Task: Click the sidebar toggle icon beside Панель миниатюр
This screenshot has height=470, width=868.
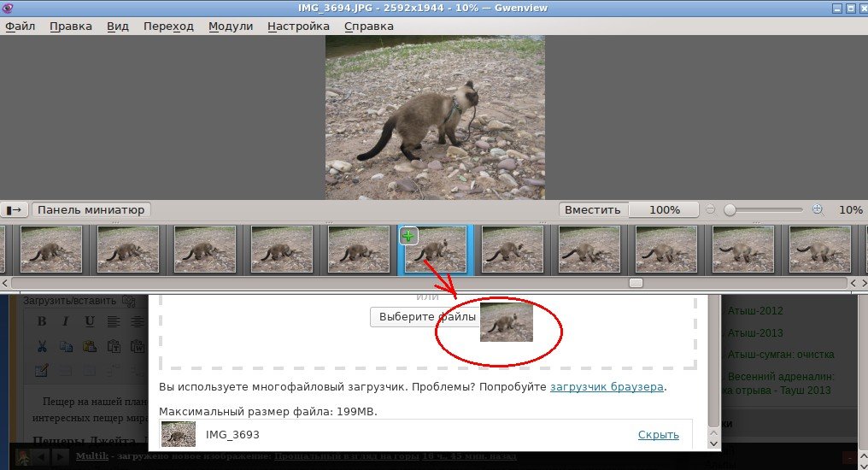Action: point(15,210)
